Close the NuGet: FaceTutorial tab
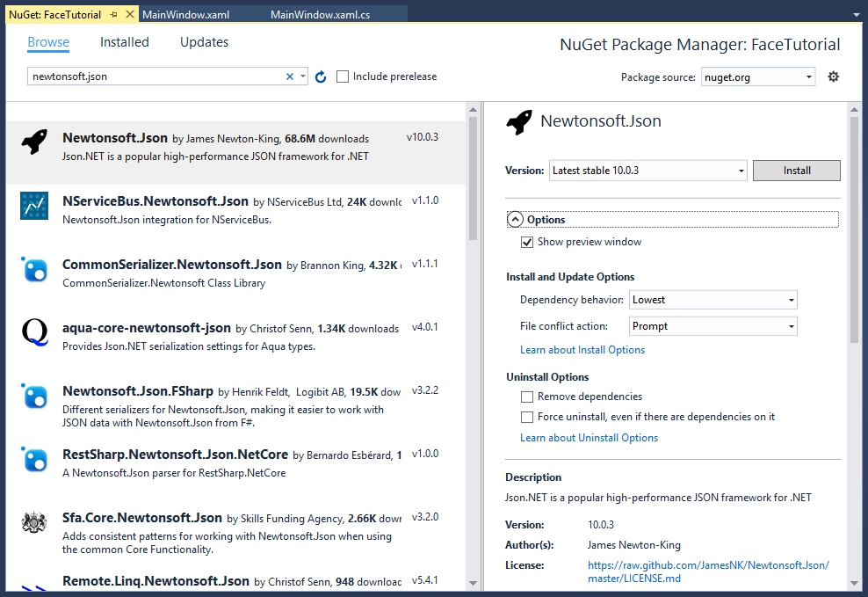This screenshot has width=868, height=597. pyautogui.click(x=129, y=14)
